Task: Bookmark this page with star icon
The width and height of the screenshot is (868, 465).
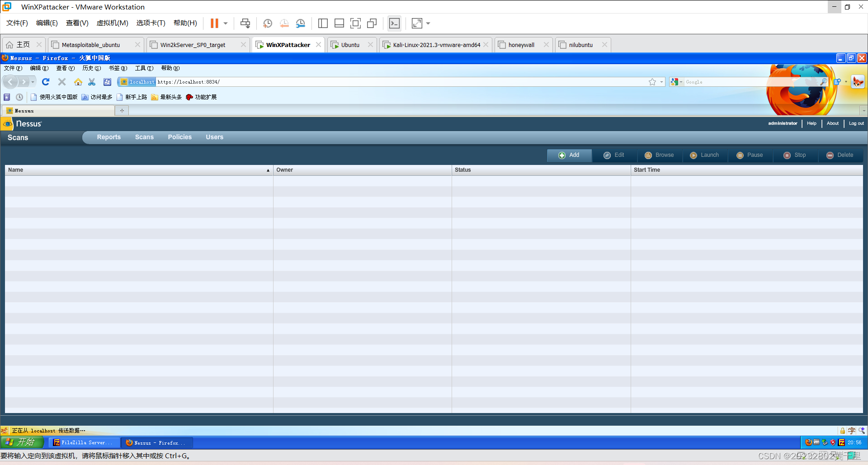Action: (652, 82)
